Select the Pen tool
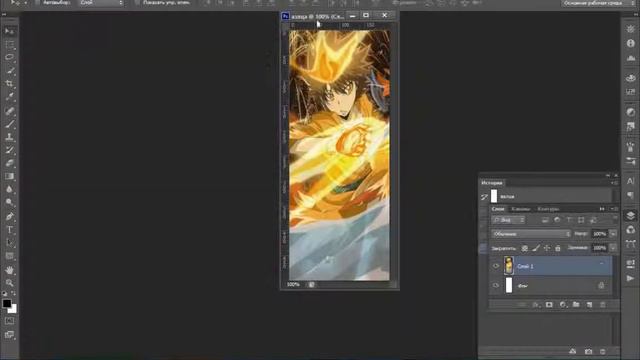640x360 pixels. [x=9, y=216]
